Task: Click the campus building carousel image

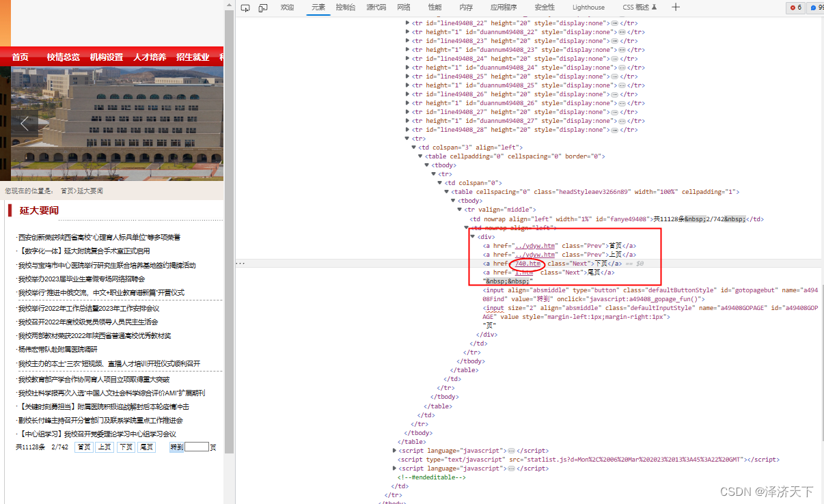Action: 111,124
